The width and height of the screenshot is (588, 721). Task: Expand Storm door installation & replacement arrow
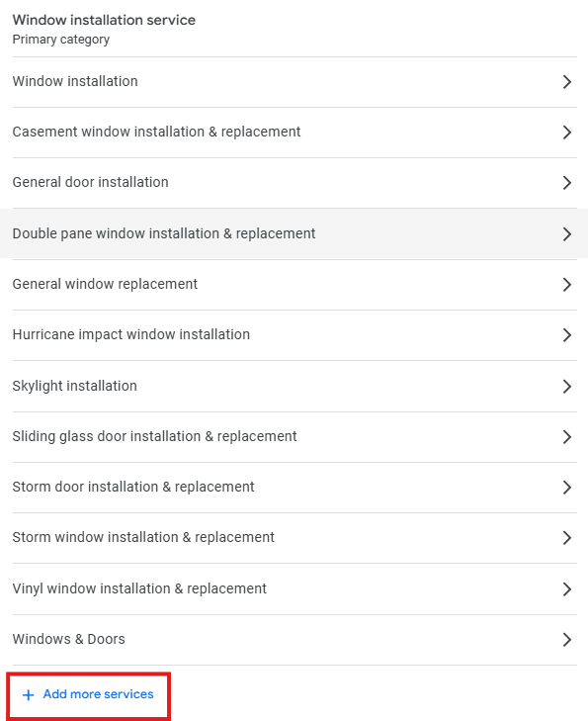(567, 488)
